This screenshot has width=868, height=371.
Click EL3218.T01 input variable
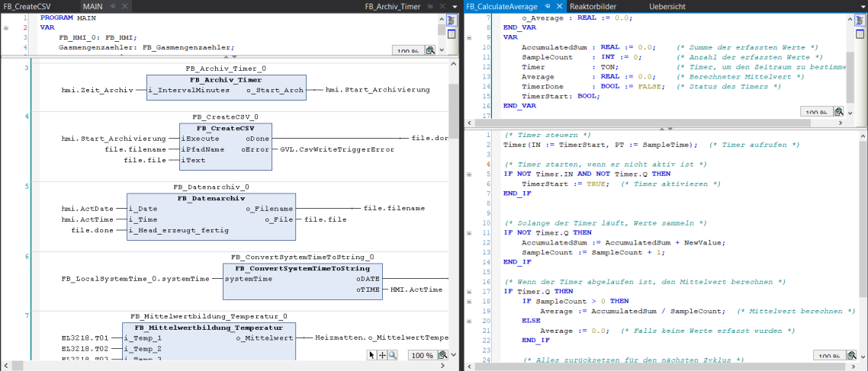[x=85, y=337]
